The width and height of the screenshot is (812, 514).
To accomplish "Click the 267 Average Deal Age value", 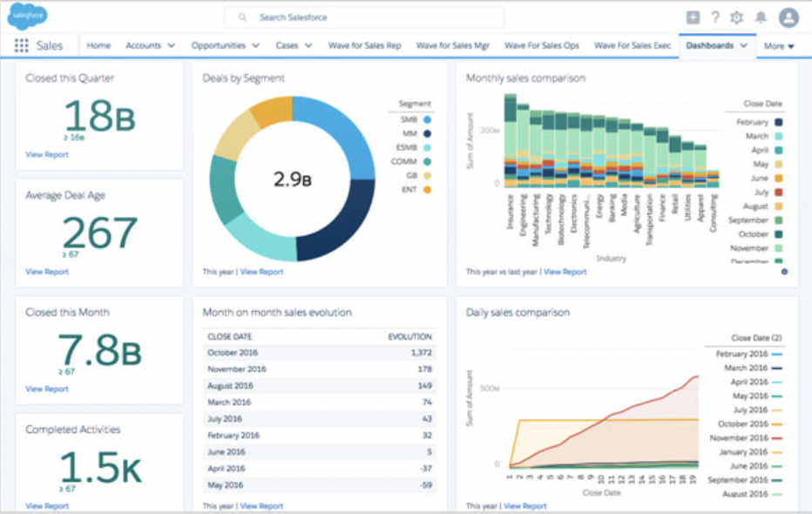I will pyautogui.click(x=100, y=233).
